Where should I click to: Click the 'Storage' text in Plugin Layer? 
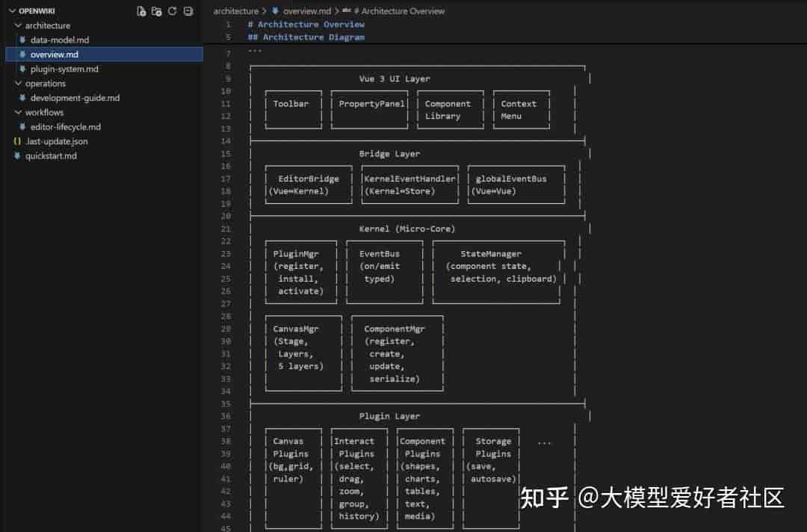tap(493, 441)
